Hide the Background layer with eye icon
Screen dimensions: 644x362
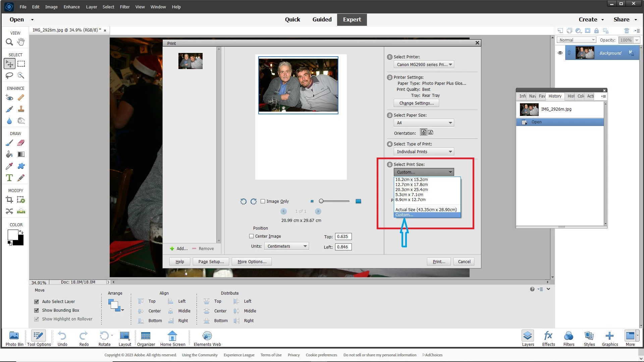pyautogui.click(x=560, y=53)
